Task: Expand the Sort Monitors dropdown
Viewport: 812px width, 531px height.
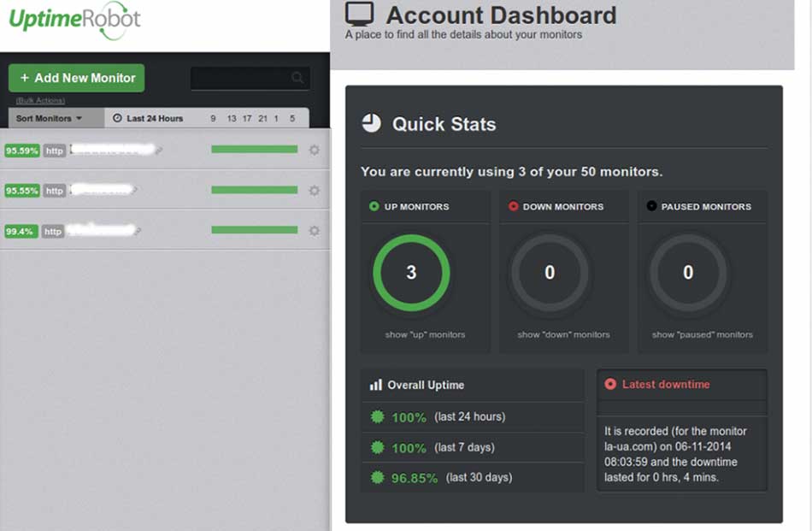Action: tap(50, 119)
